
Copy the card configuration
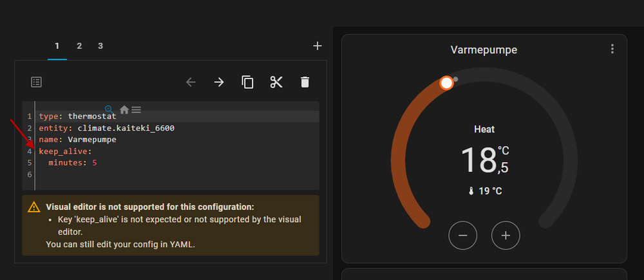[247, 82]
